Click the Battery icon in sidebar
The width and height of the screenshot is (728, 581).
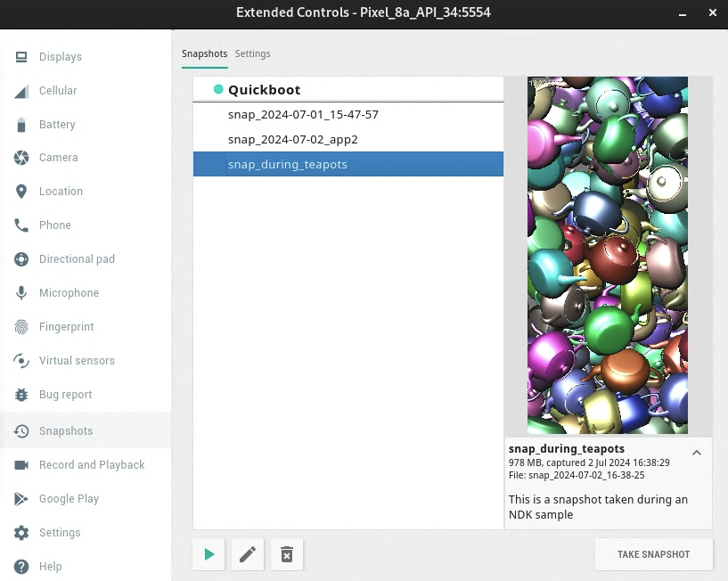click(21, 125)
